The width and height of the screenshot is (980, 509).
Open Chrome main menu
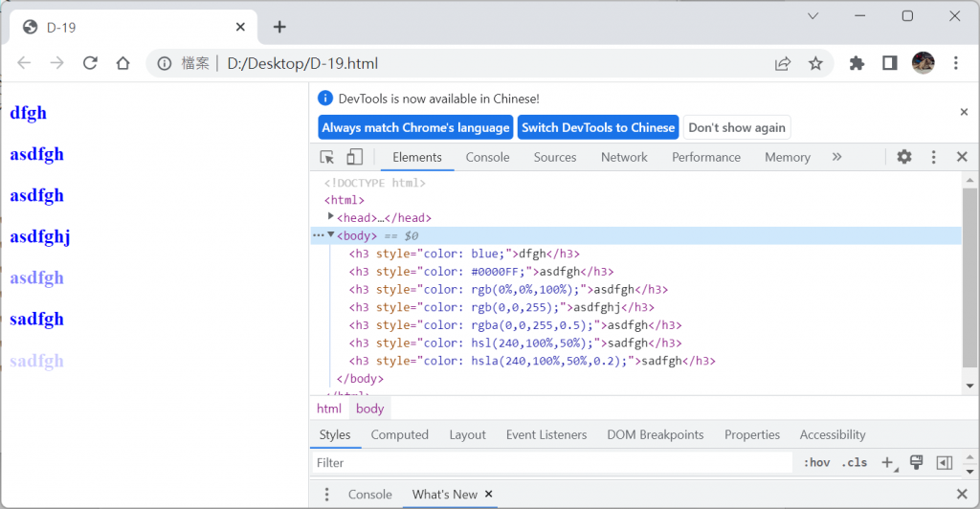coord(956,63)
